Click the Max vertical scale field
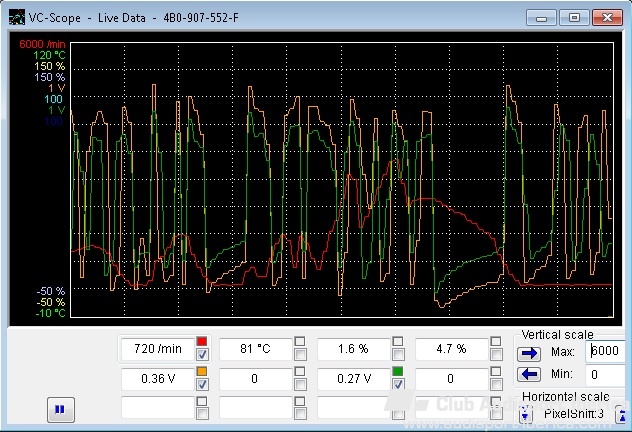Screen dimensions: 632x432 coord(607,352)
